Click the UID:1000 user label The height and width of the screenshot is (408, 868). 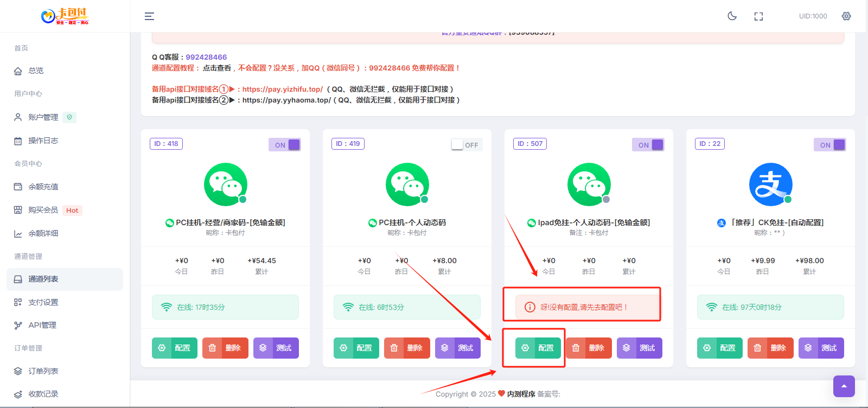pos(813,16)
